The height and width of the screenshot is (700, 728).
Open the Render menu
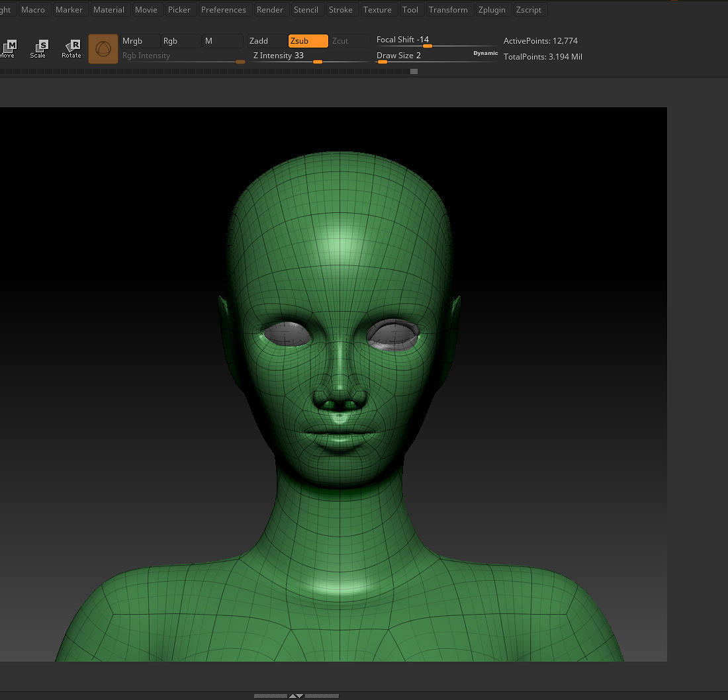270,10
